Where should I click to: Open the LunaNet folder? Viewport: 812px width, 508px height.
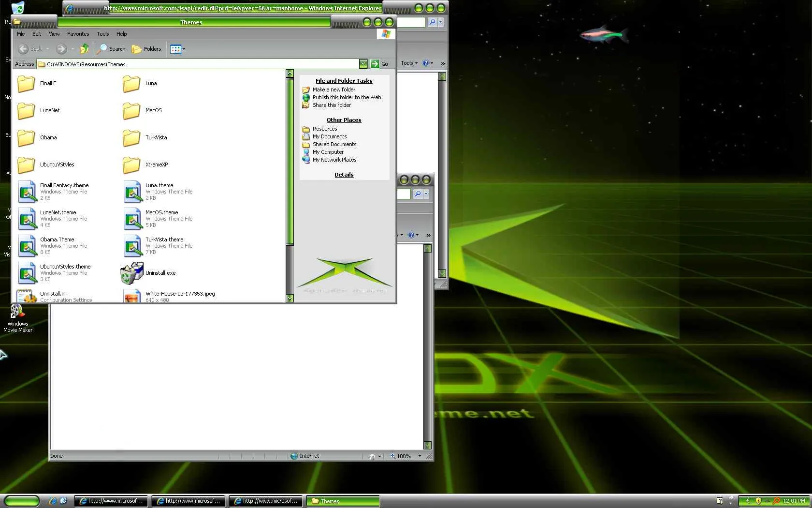tap(26, 111)
